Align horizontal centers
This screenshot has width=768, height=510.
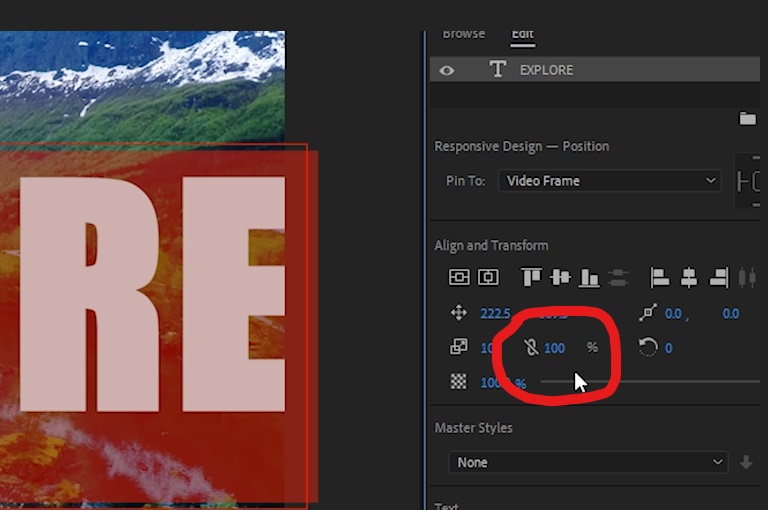pyautogui.click(x=689, y=277)
